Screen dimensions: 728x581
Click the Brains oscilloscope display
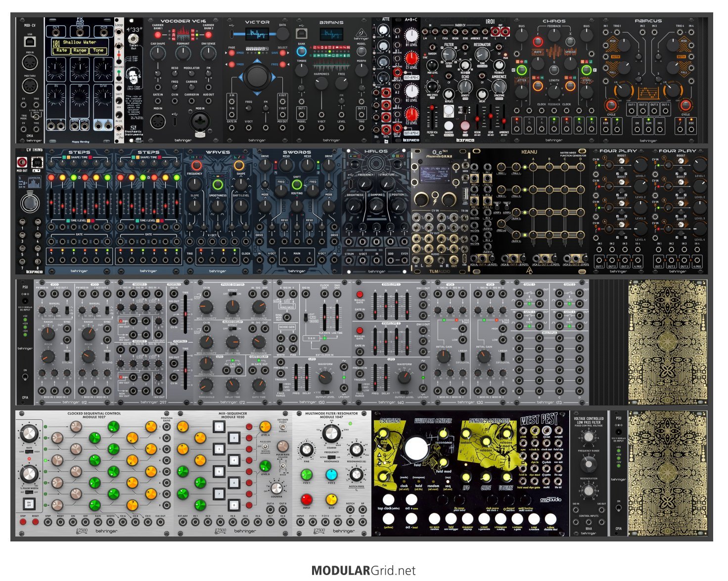[x=331, y=34]
